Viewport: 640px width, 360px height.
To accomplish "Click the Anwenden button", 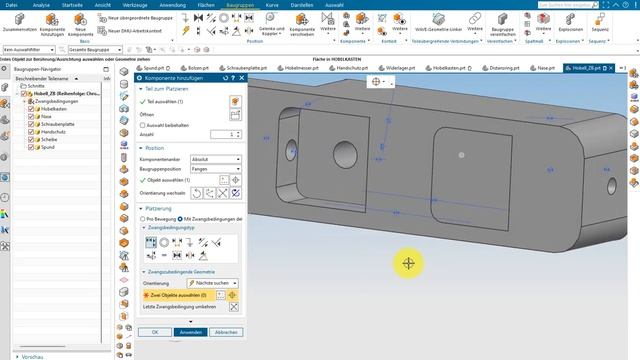I will 191,332.
